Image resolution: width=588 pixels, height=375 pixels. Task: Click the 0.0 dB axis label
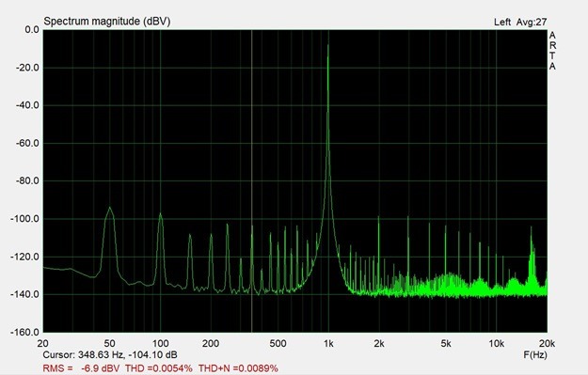click(x=32, y=29)
